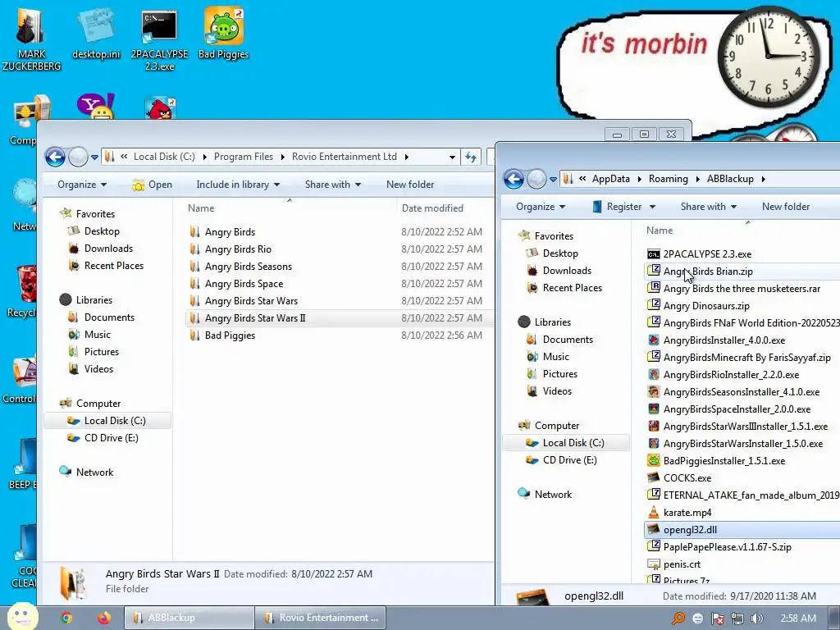Select Desktop under Favorites in Rovio window
The width and height of the screenshot is (840, 630).
102,231
